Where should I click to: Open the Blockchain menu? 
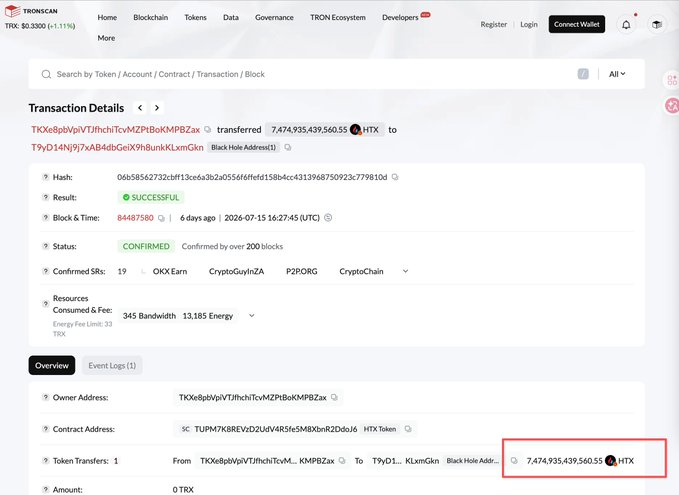click(151, 17)
